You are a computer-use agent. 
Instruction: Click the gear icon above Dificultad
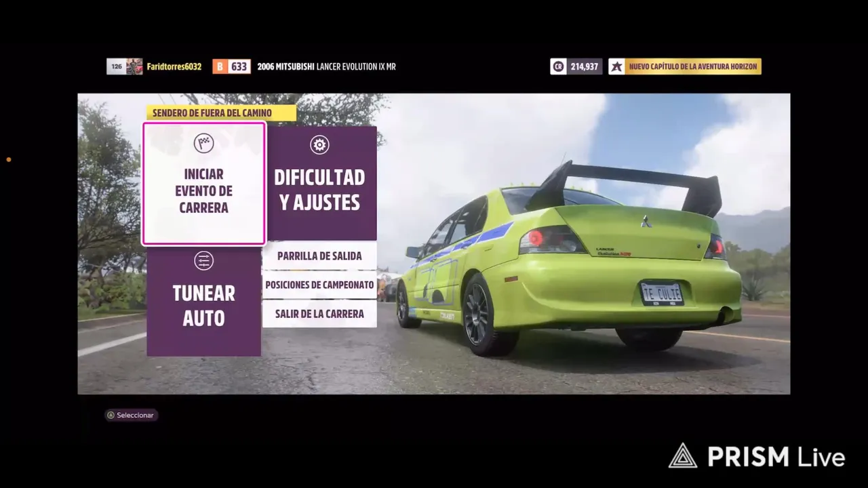pyautogui.click(x=319, y=144)
